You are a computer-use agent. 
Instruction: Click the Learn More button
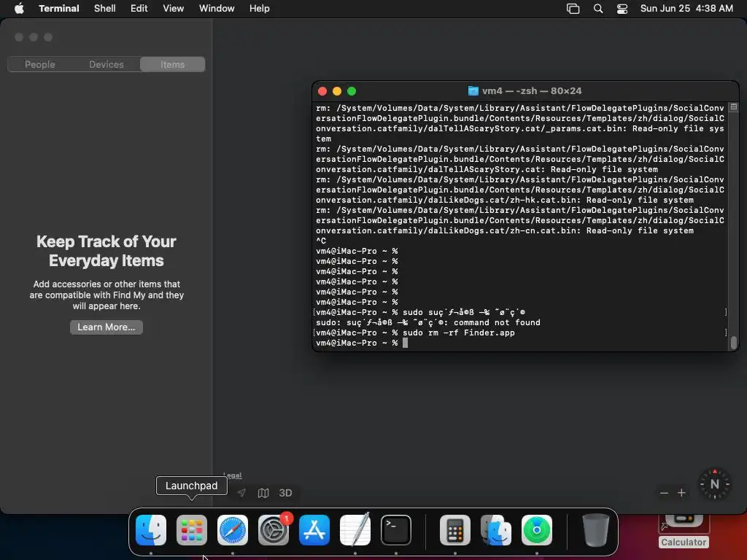coord(107,327)
